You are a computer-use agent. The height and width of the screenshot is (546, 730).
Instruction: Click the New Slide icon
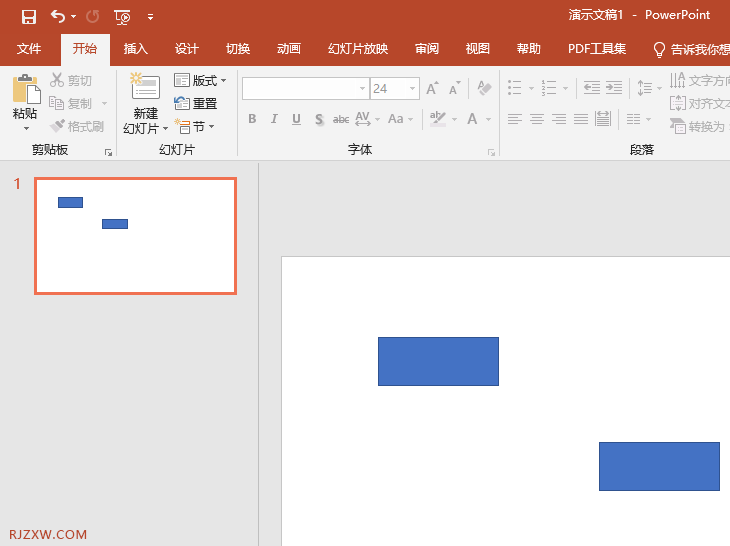[x=145, y=86]
